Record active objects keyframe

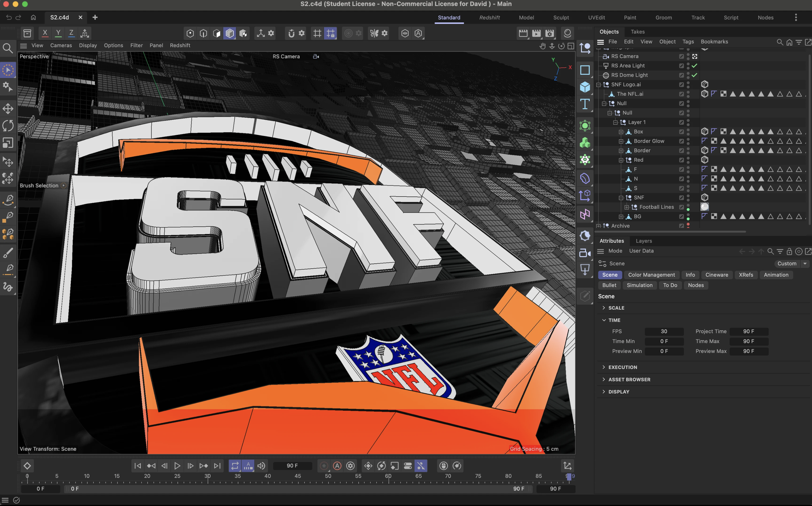[324, 465]
